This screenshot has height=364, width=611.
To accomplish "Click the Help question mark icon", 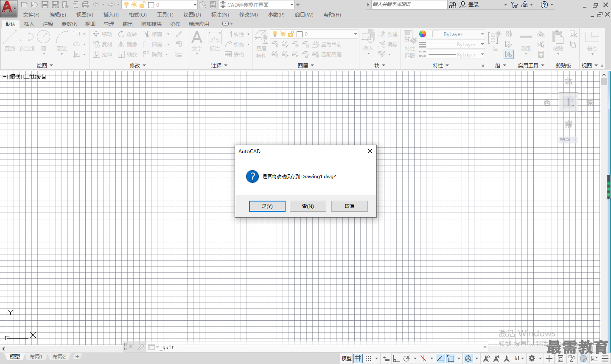I will click(x=544, y=5).
